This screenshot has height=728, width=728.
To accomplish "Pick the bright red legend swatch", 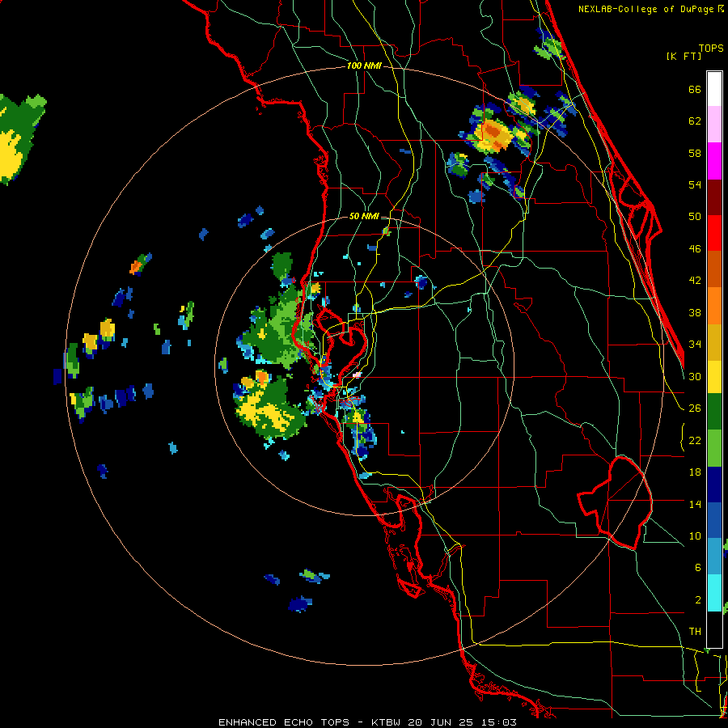I will click(x=714, y=233).
